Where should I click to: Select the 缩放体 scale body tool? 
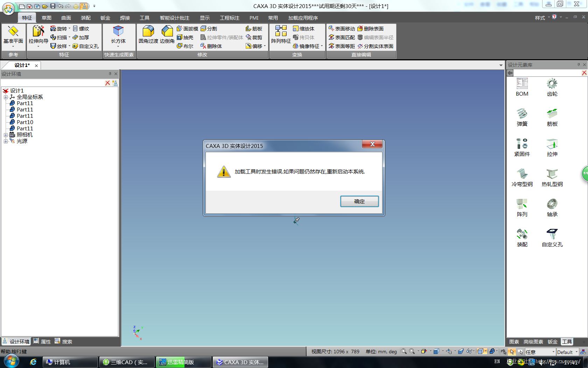click(x=303, y=28)
